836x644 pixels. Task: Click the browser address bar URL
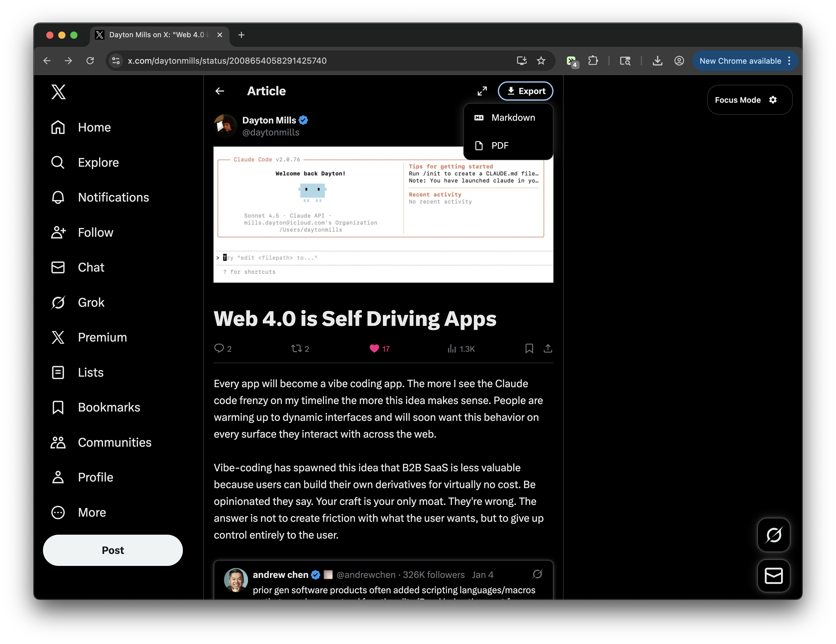click(227, 61)
